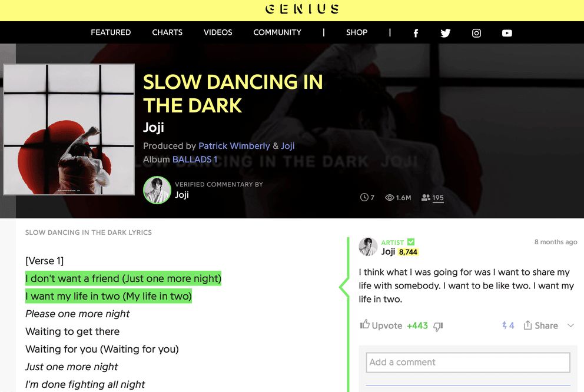Click the Genius logo in the header
The image size is (584, 392).
[x=302, y=9]
